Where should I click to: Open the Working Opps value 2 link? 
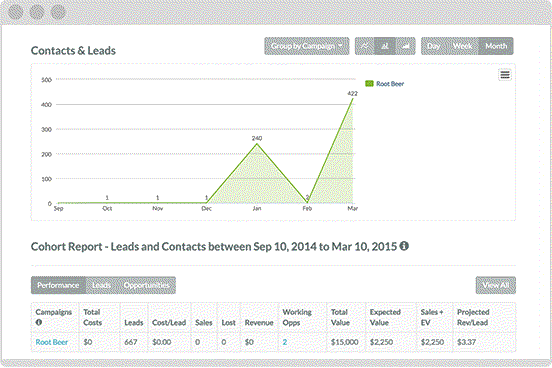pyautogui.click(x=285, y=342)
